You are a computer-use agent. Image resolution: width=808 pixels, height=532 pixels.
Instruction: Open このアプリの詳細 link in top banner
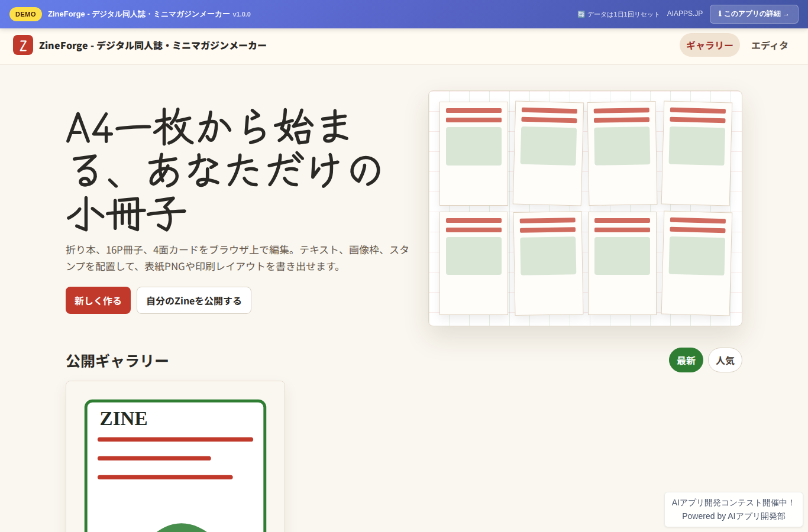pos(754,14)
